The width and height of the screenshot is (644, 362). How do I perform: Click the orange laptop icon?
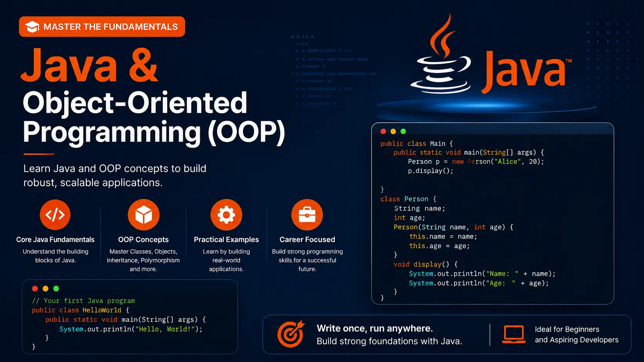pyautogui.click(x=514, y=334)
